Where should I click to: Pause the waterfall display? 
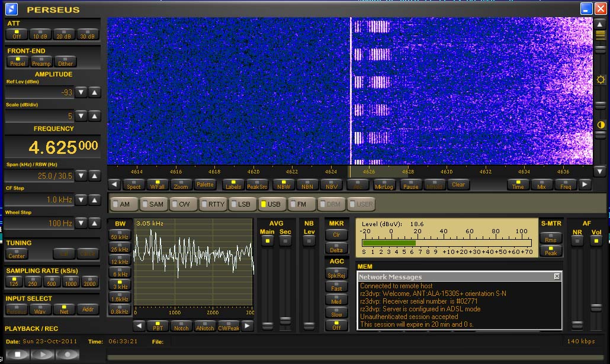click(x=411, y=185)
